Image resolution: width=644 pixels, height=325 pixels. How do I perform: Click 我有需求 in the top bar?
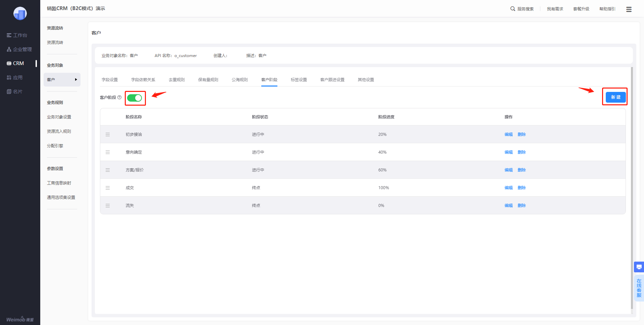(x=555, y=9)
